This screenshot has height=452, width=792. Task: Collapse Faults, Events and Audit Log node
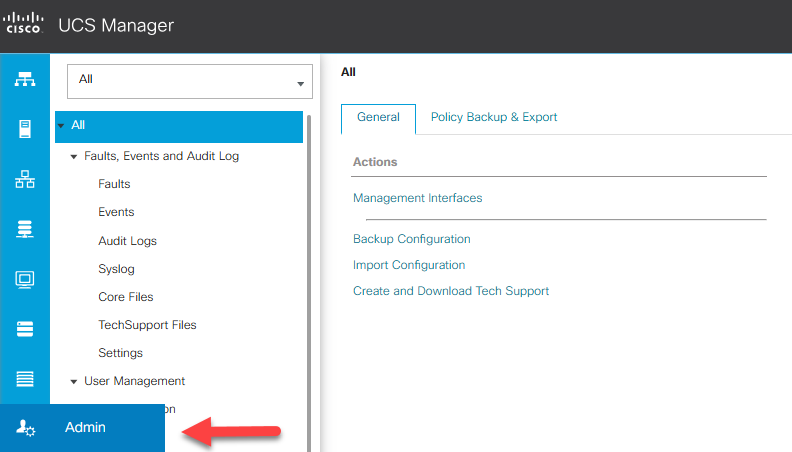click(x=74, y=157)
